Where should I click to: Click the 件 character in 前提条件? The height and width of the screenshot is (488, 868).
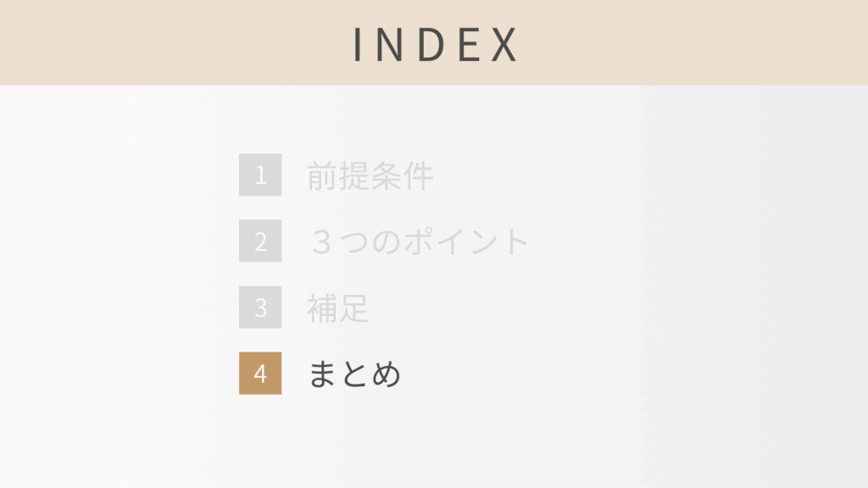coord(418,176)
